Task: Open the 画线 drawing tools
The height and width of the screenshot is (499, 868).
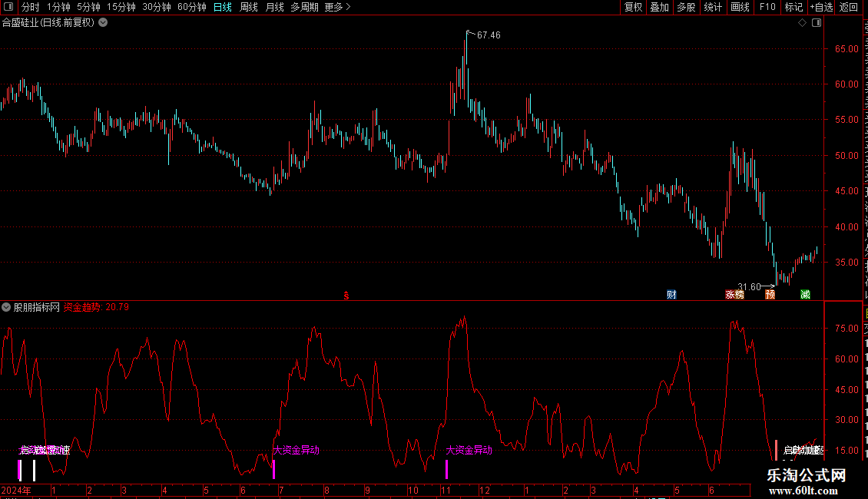Action: (740, 7)
